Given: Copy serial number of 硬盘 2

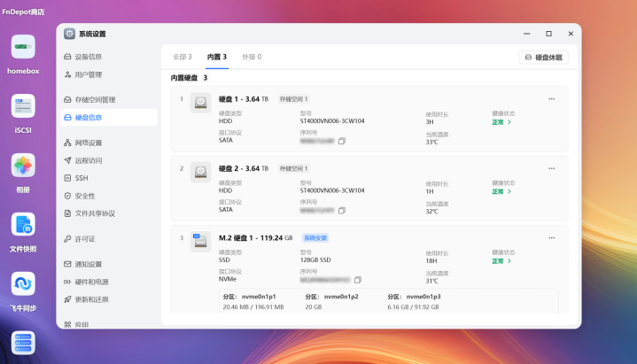Looking at the screenshot, I should pyautogui.click(x=342, y=211).
